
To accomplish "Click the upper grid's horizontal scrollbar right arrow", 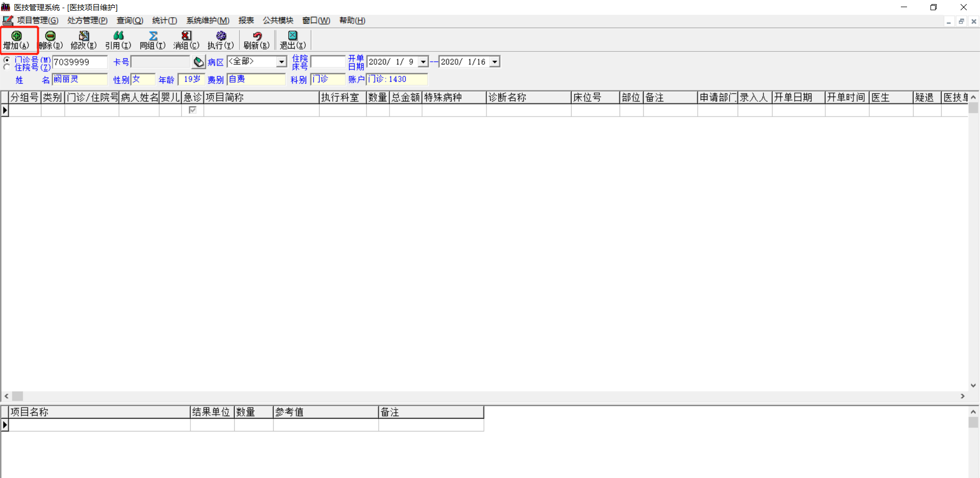I will pos(963,396).
